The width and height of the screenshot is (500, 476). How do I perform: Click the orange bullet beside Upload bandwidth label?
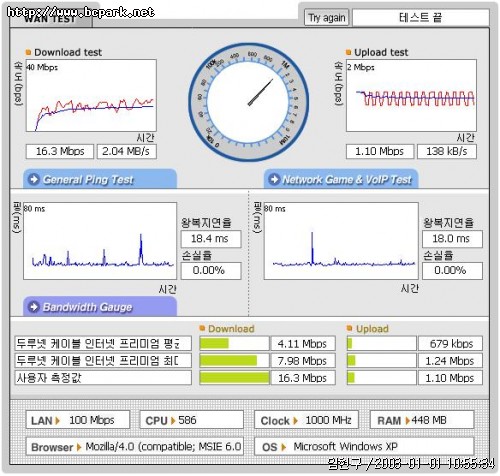point(349,329)
